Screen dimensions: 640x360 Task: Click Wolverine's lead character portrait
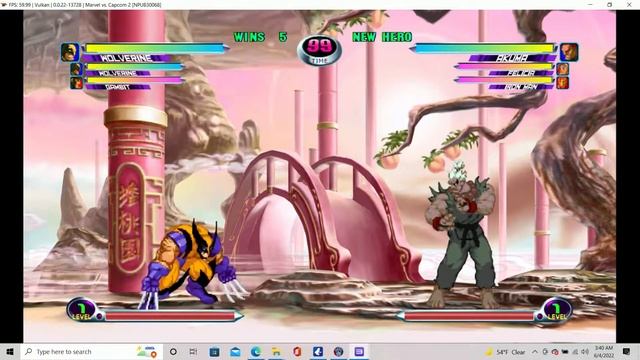69,52
